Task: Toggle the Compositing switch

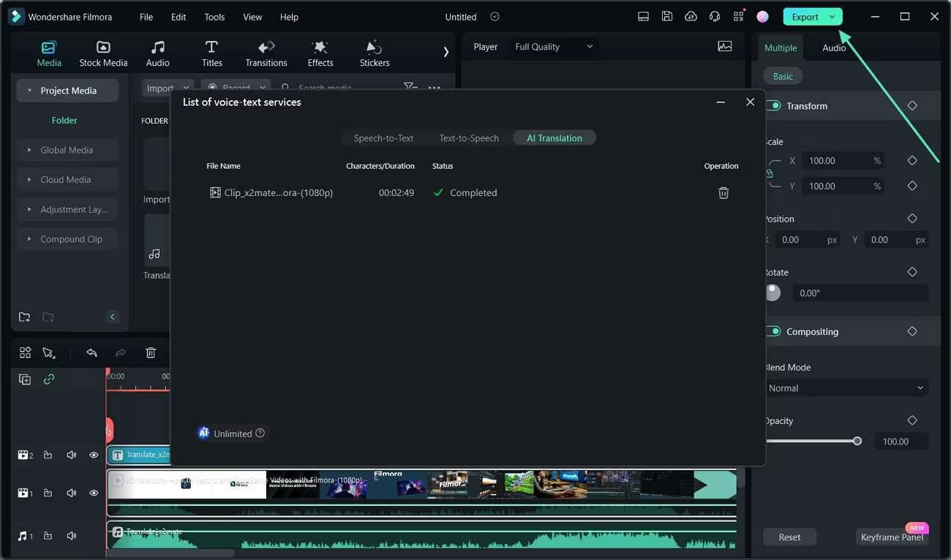Action: click(x=773, y=331)
